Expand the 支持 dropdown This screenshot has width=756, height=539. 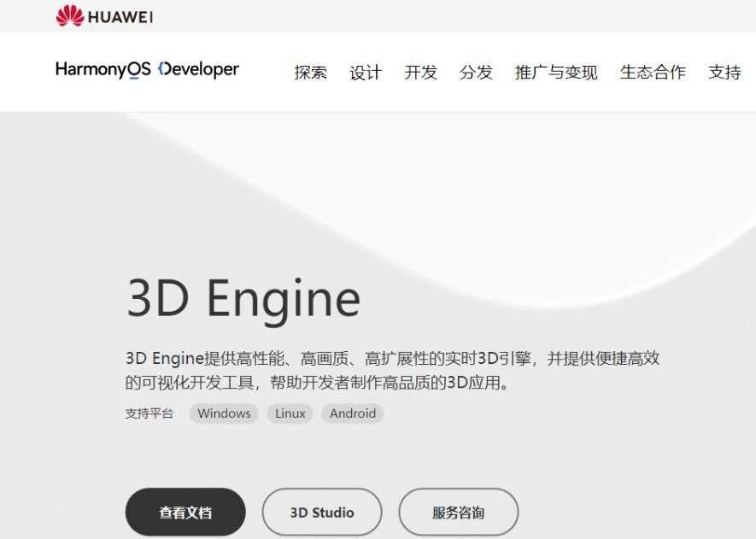tap(725, 73)
